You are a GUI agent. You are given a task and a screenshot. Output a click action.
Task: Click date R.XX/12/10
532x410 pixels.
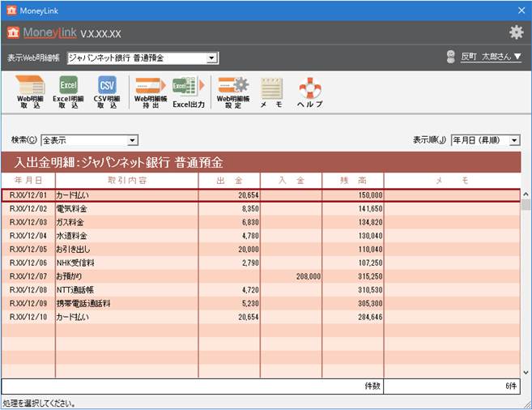coord(28,318)
